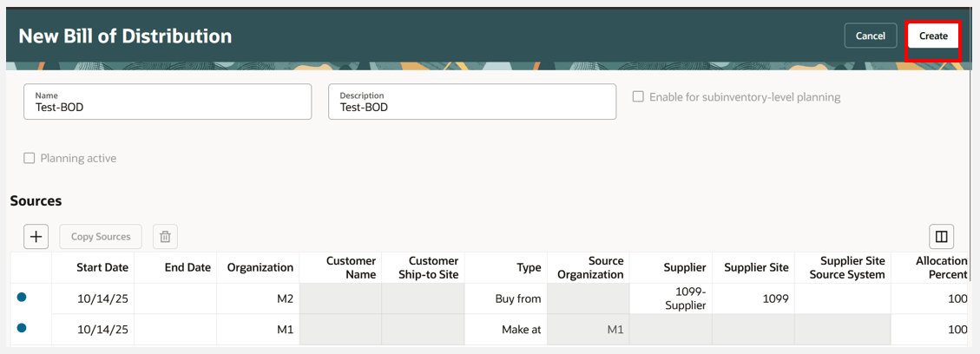Open the Type cell showing Buy from
Image resolution: width=980 pixels, height=354 pixels.
pyautogui.click(x=505, y=298)
